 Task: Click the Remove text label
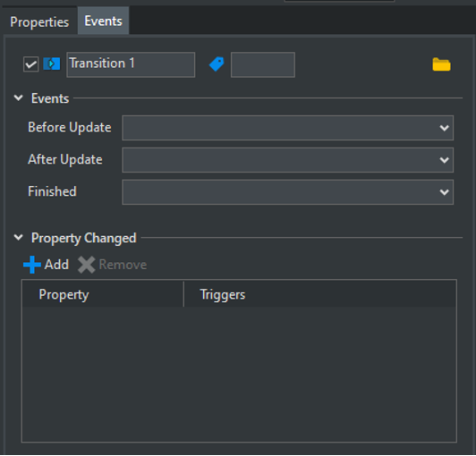[x=123, y=265]
